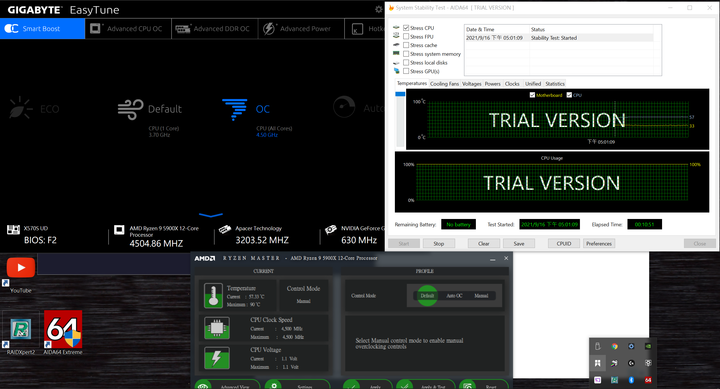Open Advanced DDR OC tab

tap(215, 28)
